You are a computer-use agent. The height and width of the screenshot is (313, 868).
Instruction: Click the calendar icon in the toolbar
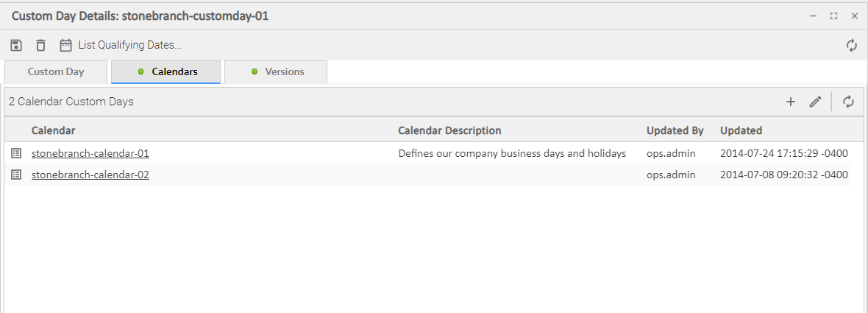[65, 46]
